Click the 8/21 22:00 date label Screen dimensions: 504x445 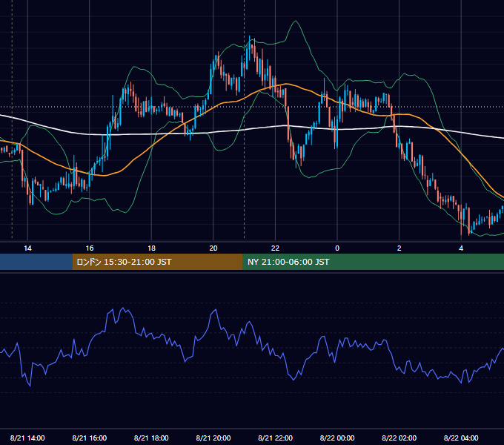pyautogui.click(x=275, y=438)
